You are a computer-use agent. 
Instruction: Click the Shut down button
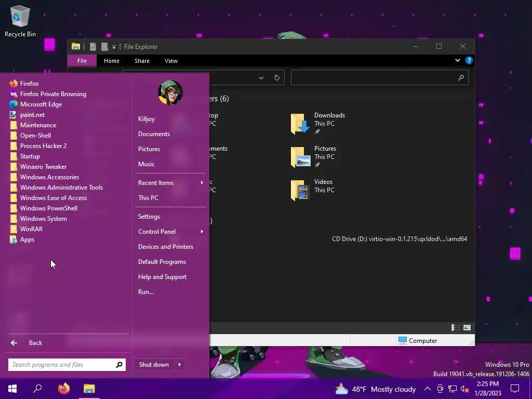tap(154, 365)
